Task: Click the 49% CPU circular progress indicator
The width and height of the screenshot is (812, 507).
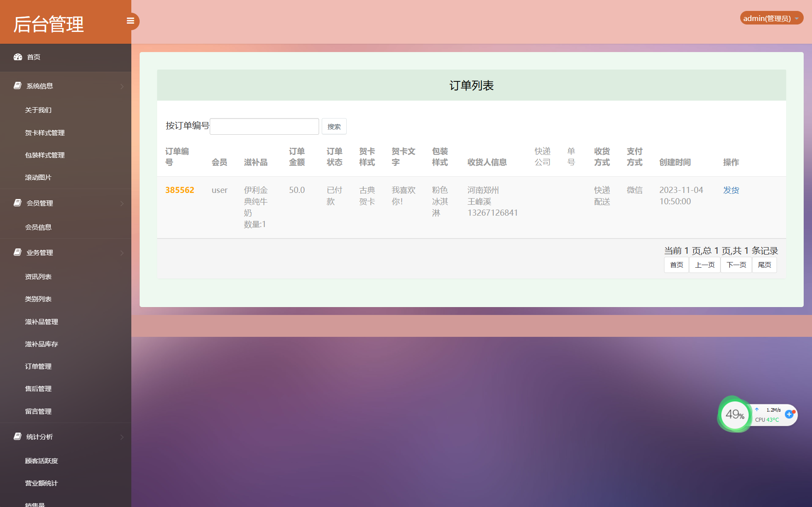Action: click(x=735, y=415)
